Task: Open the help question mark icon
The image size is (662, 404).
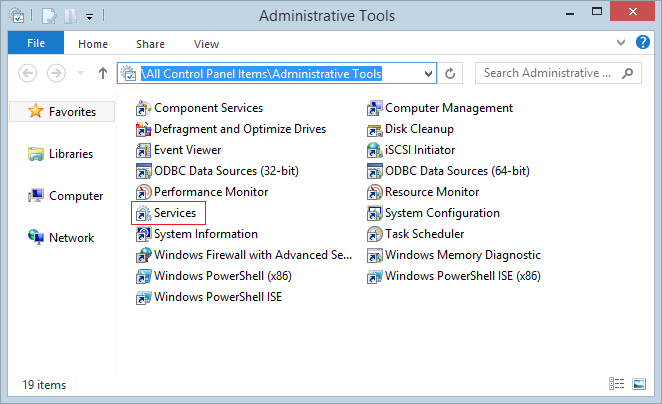Action: coord(643,42)
